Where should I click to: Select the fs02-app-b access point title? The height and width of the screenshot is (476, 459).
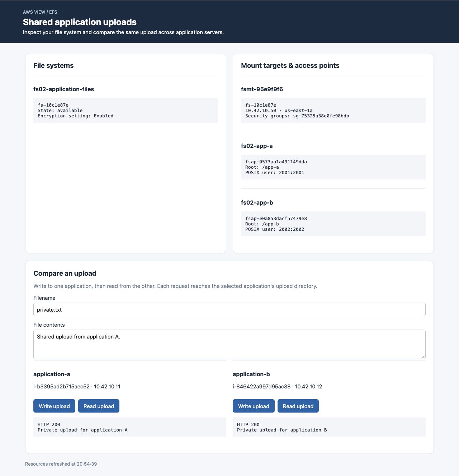coord(257,202)
